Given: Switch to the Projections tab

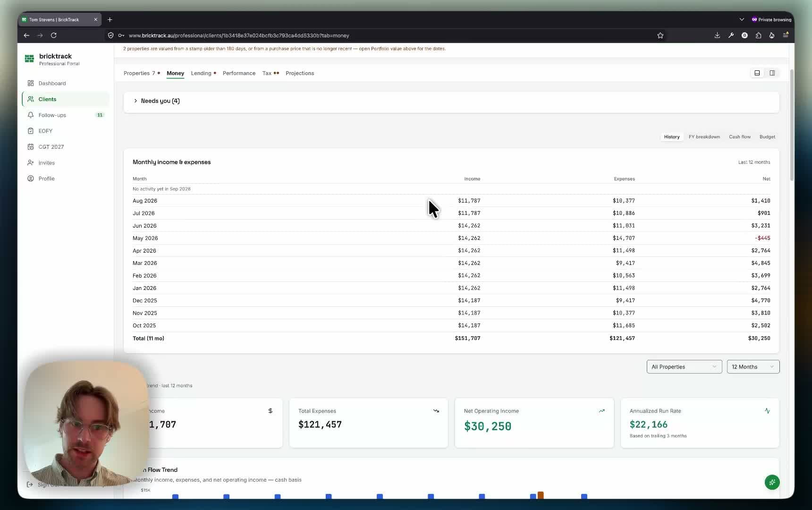Looking at the screenshot, I should click(x=300, y=73).
